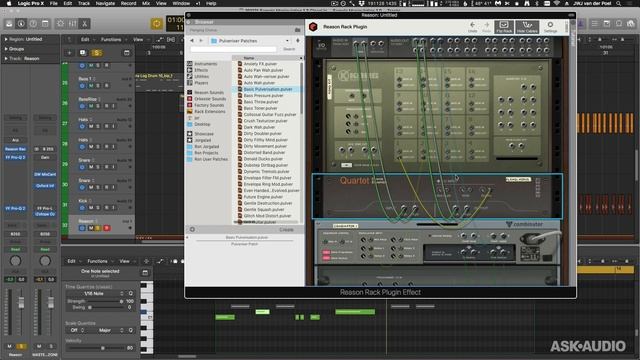The image size is (640, 360).
Task: Open the Logic Pro X menu
Action: [31, 3]
